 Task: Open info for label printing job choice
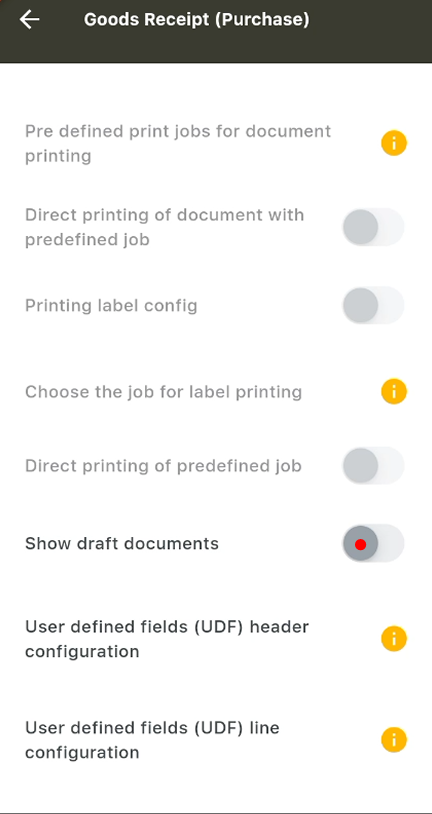click(394, 391)
